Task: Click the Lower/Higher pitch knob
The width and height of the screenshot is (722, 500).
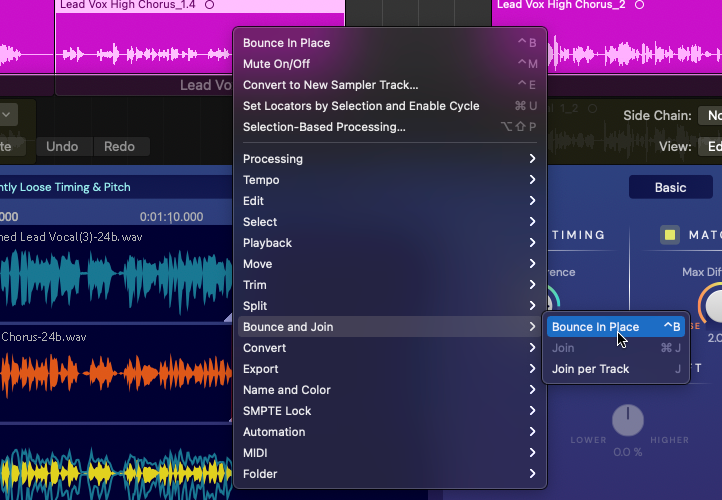Action: pos(627,421)
